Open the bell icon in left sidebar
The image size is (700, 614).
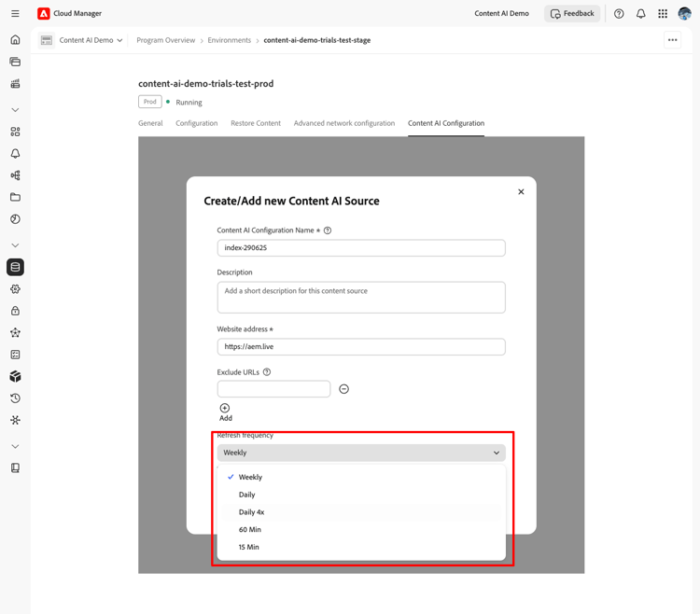click(x=15, y=153)
